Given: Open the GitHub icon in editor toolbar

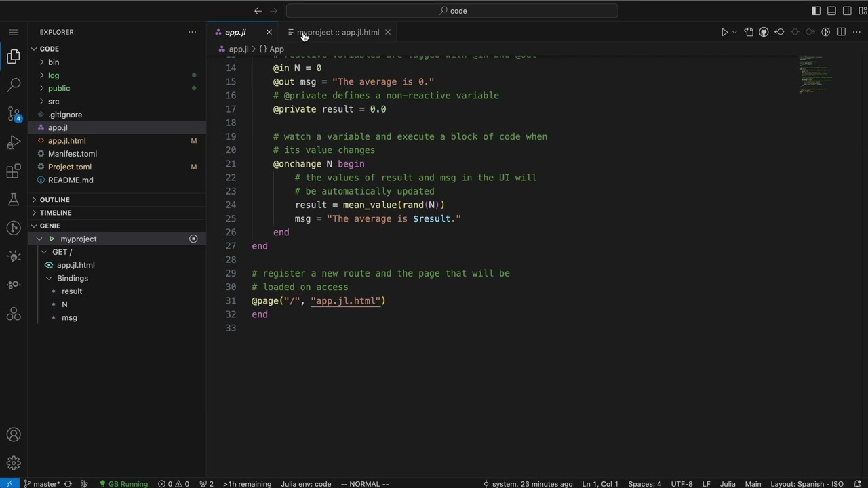Looking at the screenshot, I should (x=764, y=32).
